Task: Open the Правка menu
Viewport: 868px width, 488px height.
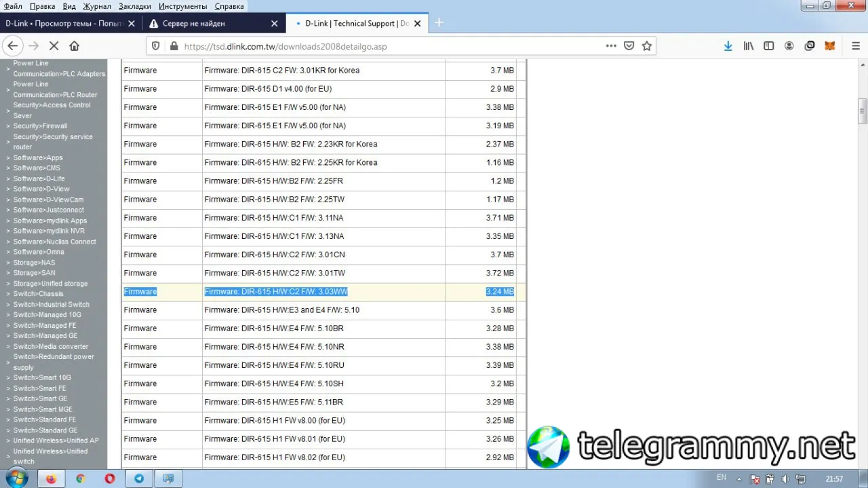Action: (42, 6)
